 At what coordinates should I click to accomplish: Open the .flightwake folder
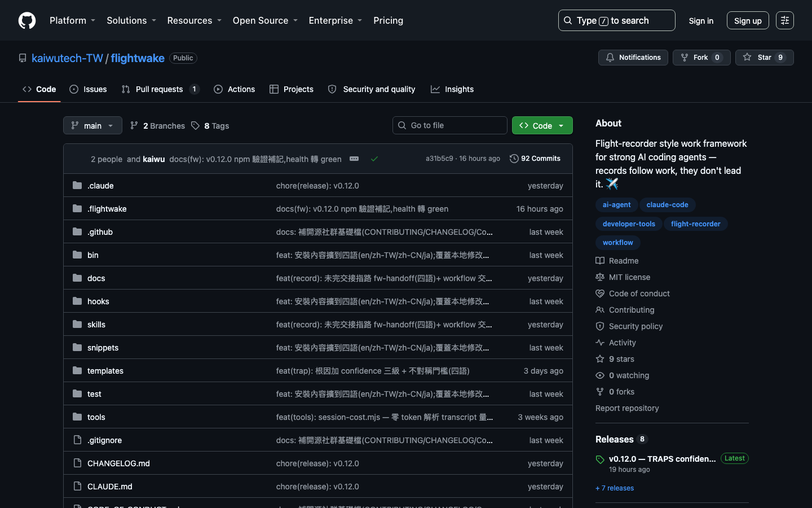point(107,209)
